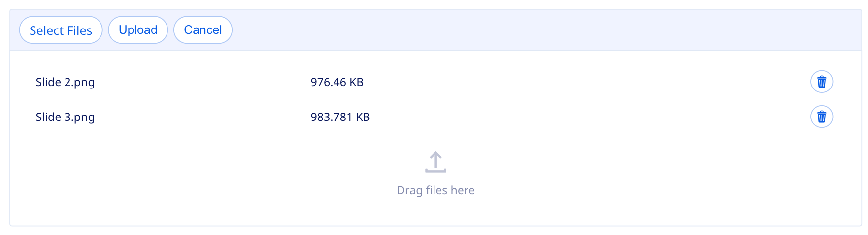Click blank area below "Drag files here" text
Image resolution: width=868 pixels, height=235 pixels.
pos(435,212)
